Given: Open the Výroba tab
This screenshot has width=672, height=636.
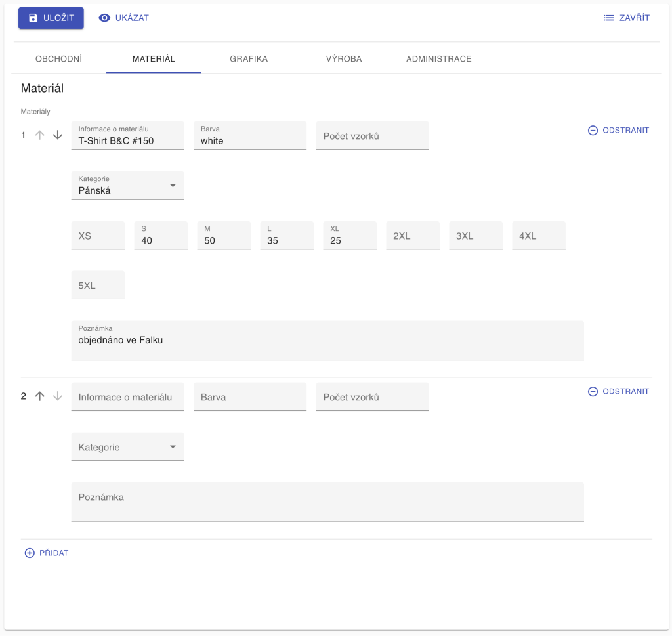Looking at the screenshot, I should point(344,59).
